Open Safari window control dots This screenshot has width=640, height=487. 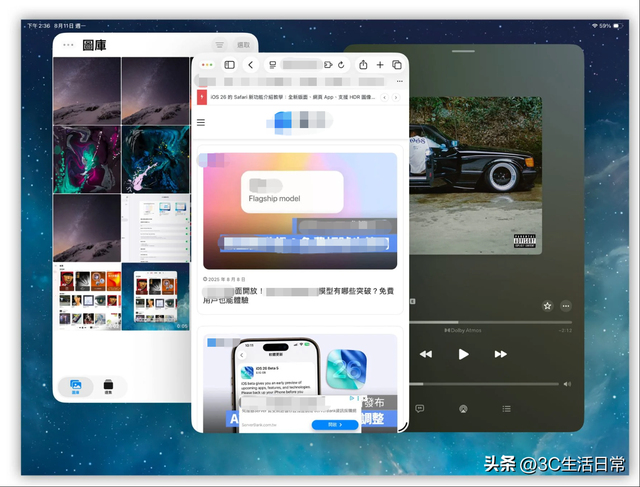[207, 65]
